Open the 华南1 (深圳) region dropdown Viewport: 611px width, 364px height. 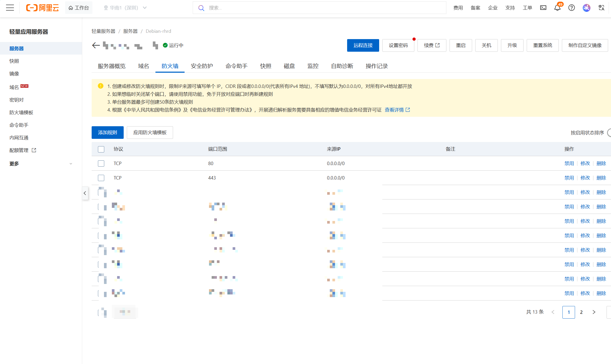(x=125, y=8)
